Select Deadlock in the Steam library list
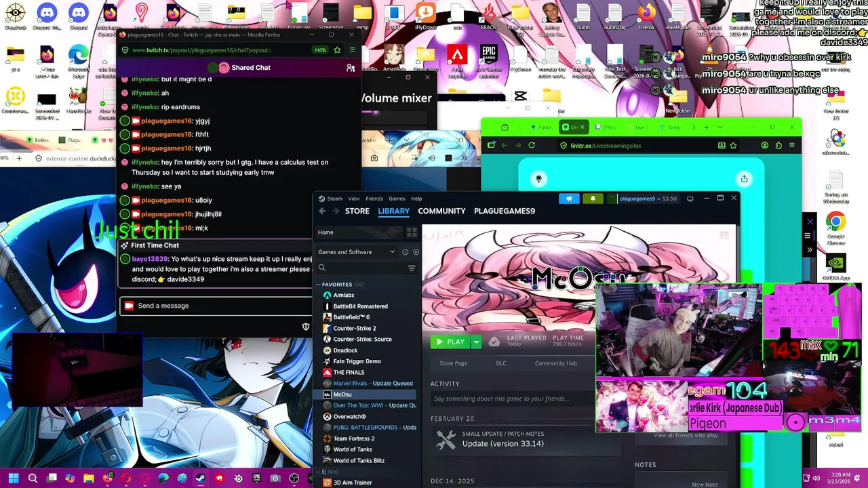Image resolution: width=868 pixels, height=488 pixels. pos(345,350)
